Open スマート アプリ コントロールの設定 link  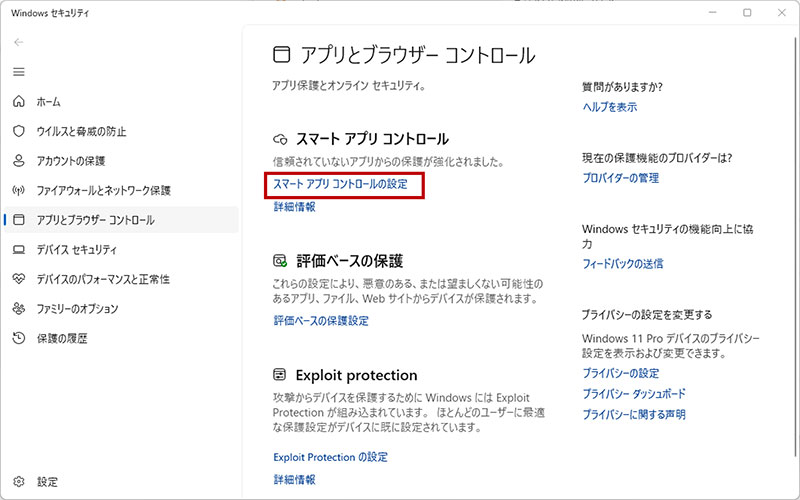click(340, 184)
